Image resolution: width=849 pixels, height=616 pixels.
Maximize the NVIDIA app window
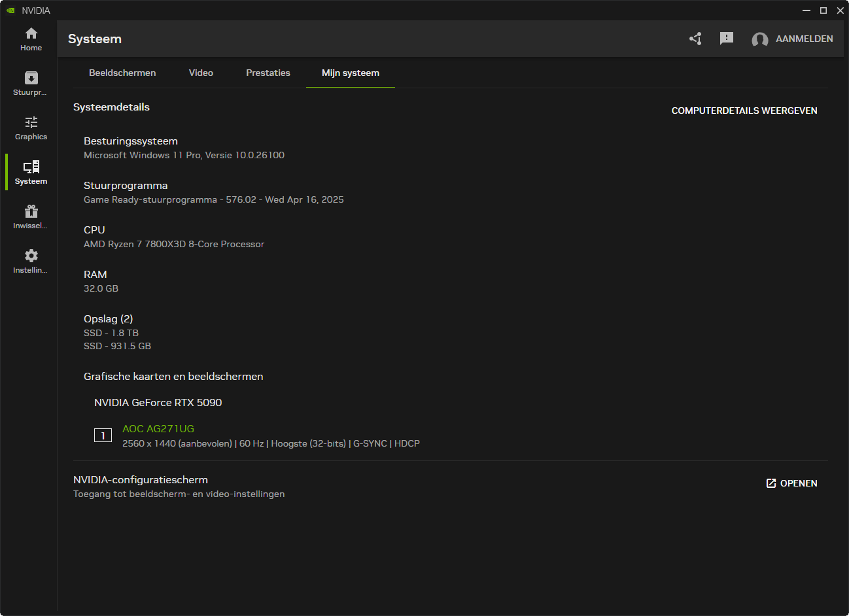click(823, 10)
